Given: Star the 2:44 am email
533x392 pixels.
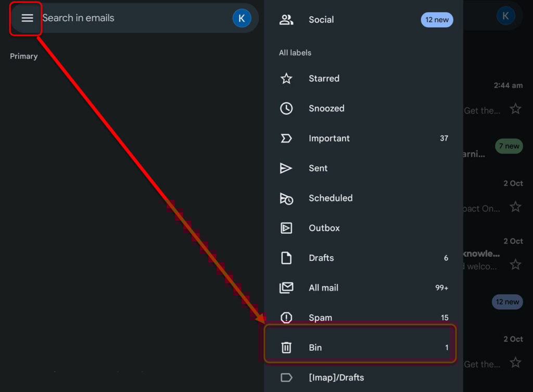Looking at the screenshot, I should click(515, 109).
